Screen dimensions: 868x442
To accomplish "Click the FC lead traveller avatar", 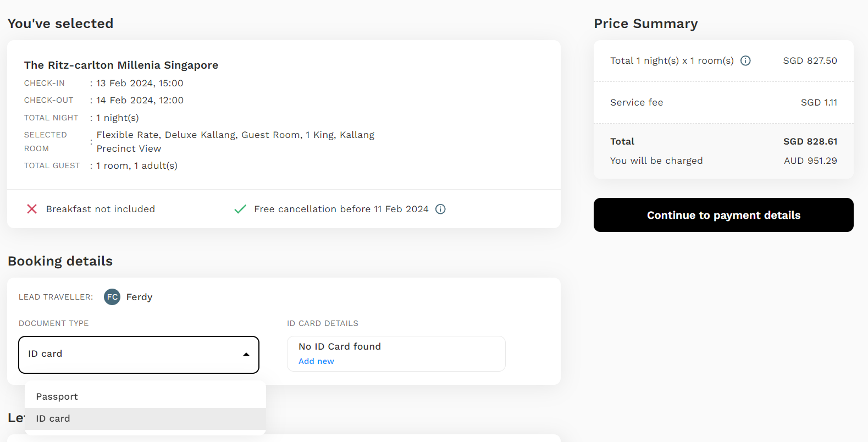I will [x=112, y=297].
